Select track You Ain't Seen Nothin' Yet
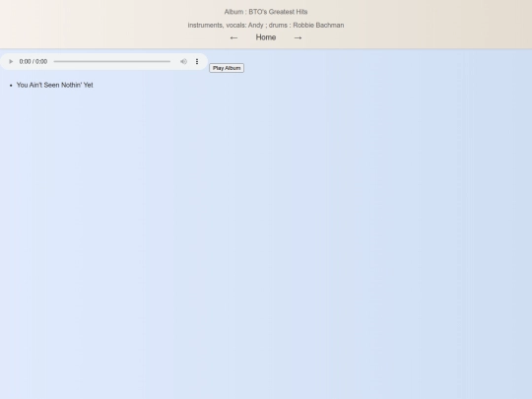This screenshot has height=399, width=532. click(54, 85)
